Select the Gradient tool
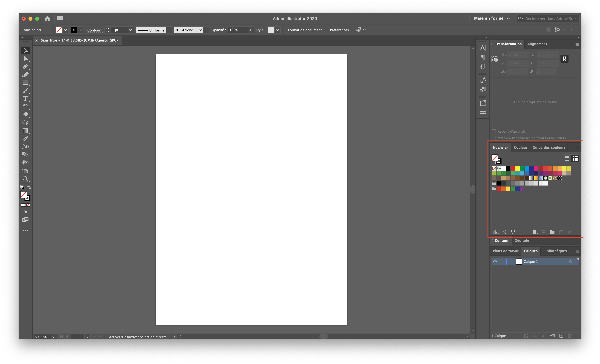Image resolution: width=600 pixels, height=364 pixels. coord(25,130)
